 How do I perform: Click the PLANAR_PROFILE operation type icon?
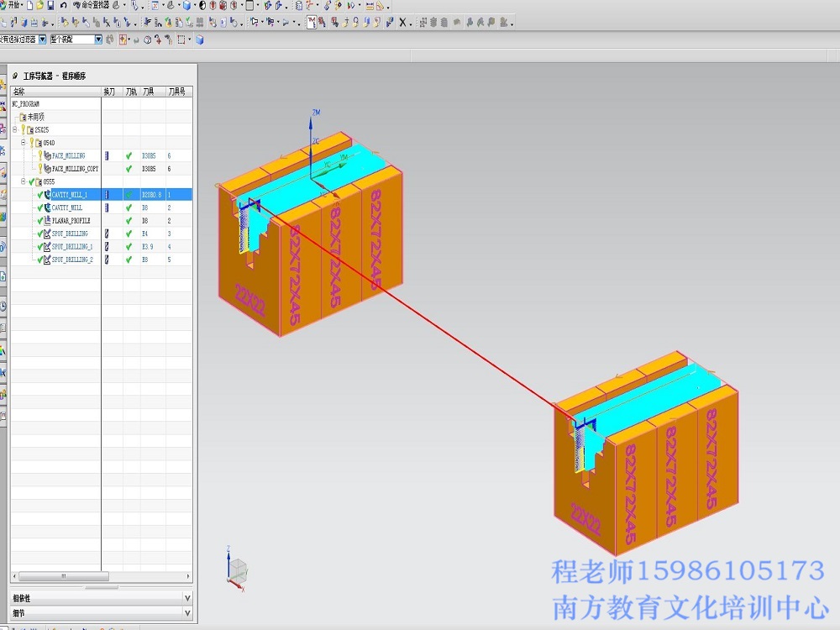pyautogui.click(x=48, y=221)
